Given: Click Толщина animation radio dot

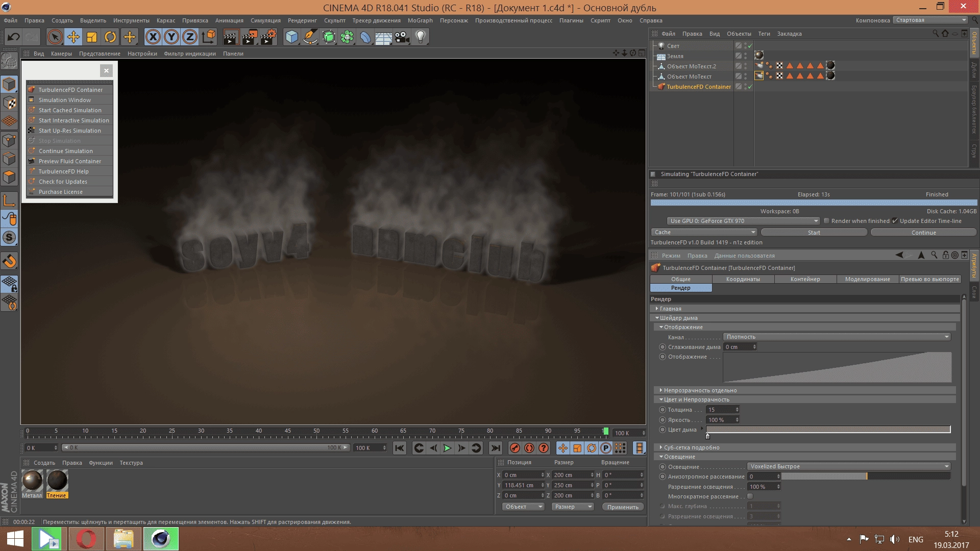Looking at the screenshot, I should click(x=663, y=410).
